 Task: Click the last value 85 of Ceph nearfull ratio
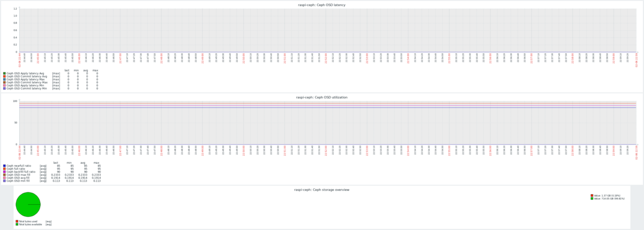[58, 166]
